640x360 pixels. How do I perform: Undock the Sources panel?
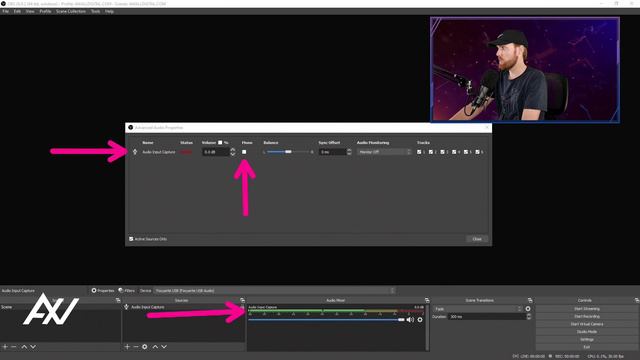(x=242, y=300)
